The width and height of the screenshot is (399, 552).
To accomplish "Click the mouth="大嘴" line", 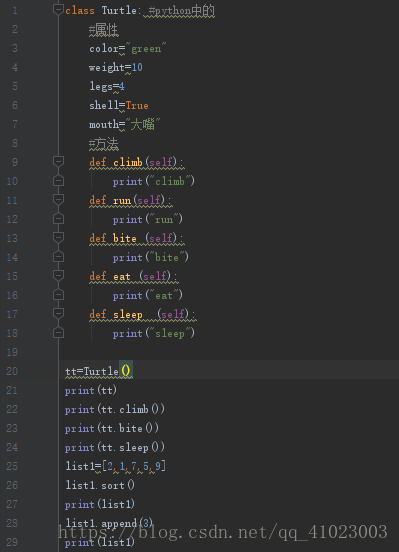I will click(125, 124).
